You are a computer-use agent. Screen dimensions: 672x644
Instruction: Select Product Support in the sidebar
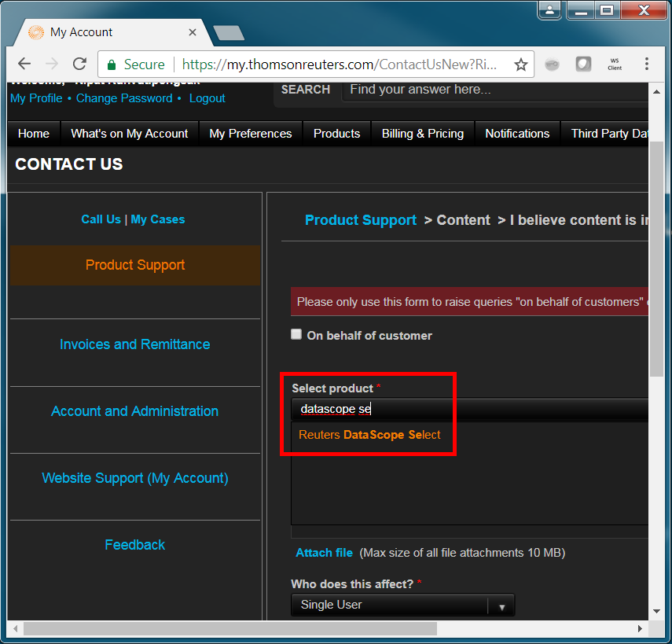[135, 265]
